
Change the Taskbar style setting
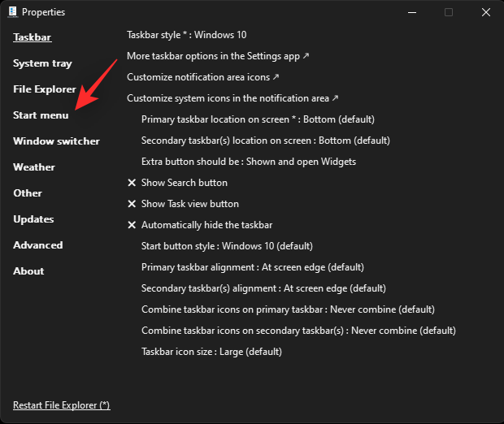tap(187, 35)
